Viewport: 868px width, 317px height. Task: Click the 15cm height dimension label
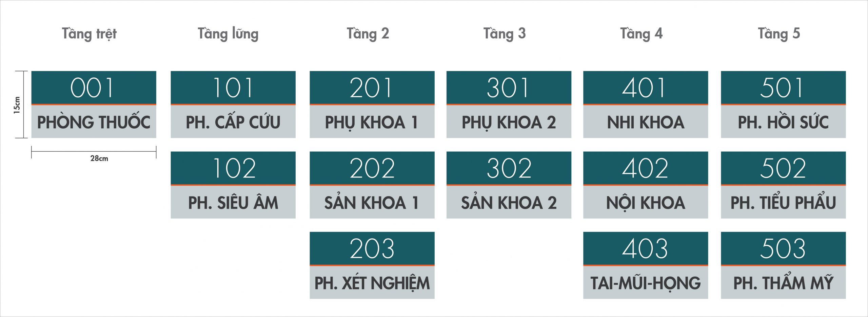point(17,105)
